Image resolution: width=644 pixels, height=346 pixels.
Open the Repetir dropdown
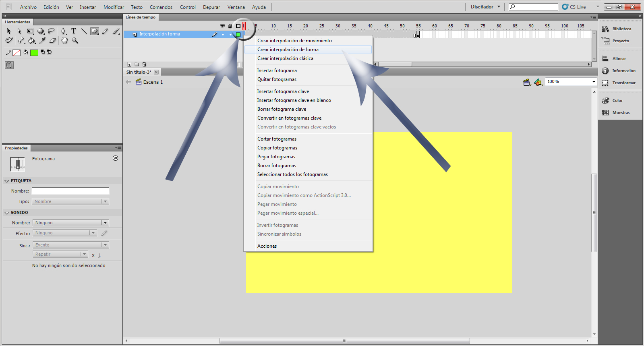tap(60, 254)
